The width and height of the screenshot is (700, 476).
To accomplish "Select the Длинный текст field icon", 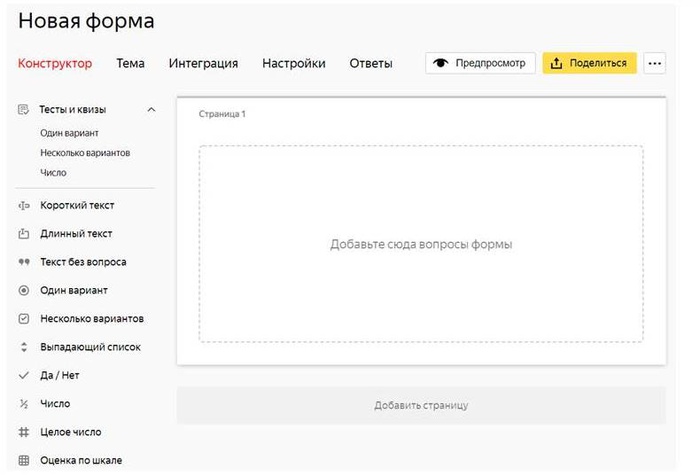I will (x=23, y=234).
